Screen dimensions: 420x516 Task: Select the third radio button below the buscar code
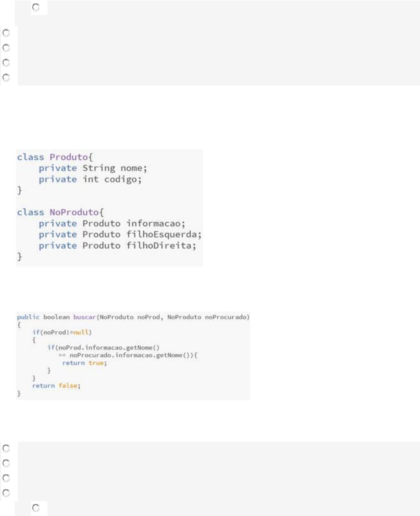(6, 478)
